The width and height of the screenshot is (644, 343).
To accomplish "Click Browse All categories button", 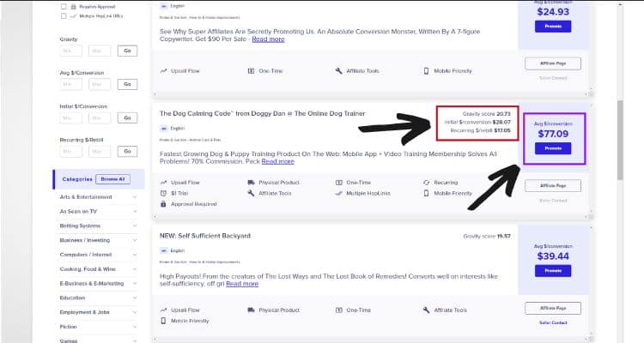I will point(112,179).
